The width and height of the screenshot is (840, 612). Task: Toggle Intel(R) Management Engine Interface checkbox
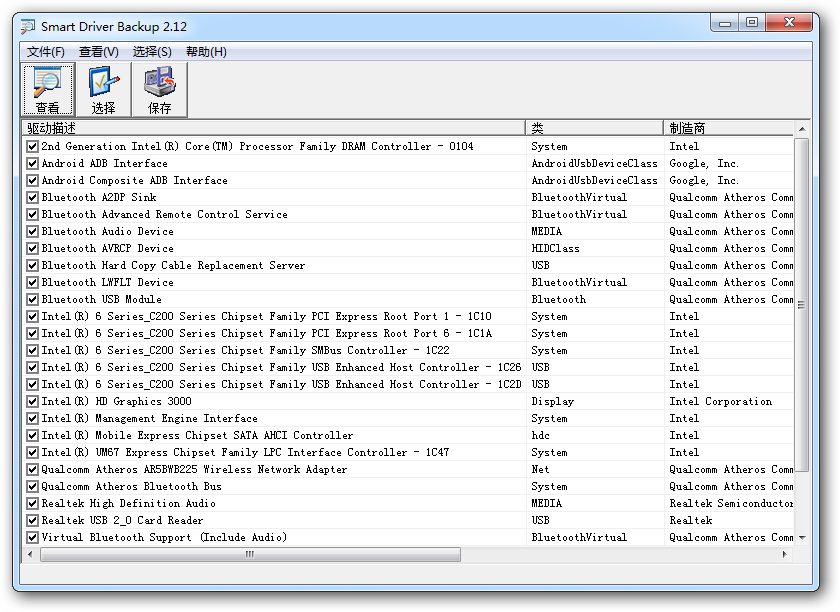[32, 419]
